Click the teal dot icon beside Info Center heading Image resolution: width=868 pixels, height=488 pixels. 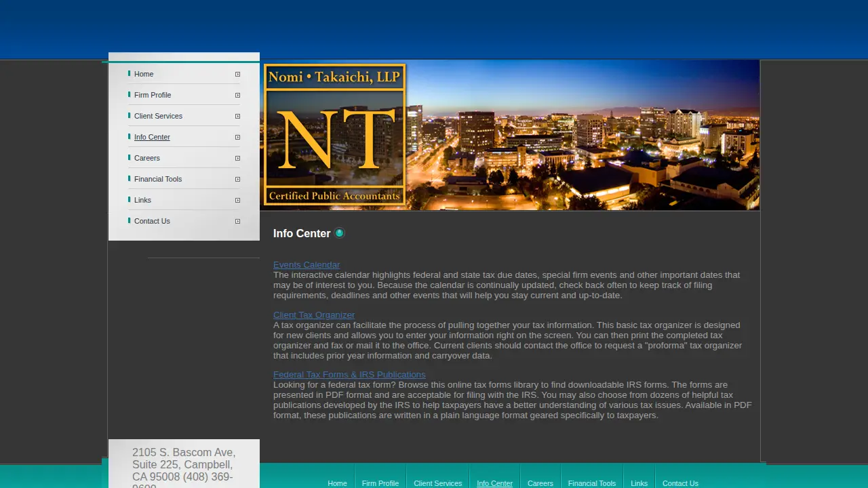[340, 233]
